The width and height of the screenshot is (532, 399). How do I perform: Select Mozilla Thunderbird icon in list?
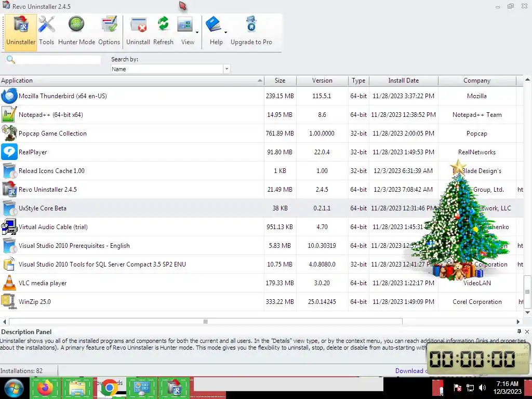(x=9, y=96)
